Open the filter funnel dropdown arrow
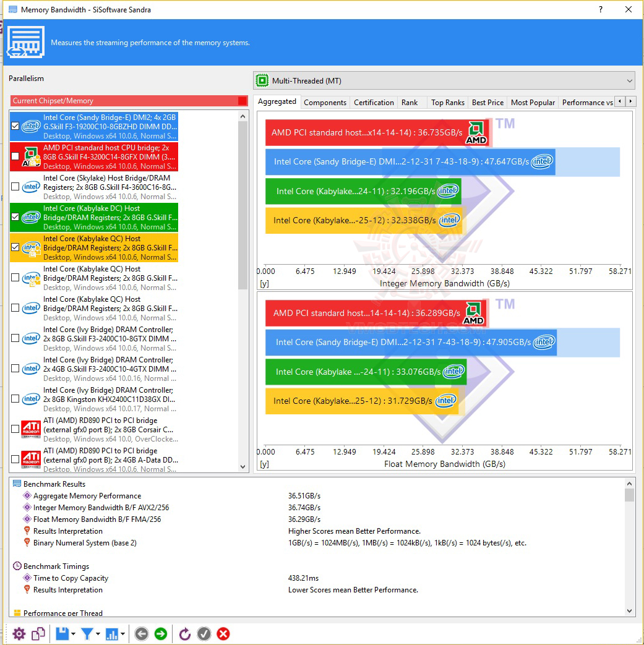Image resolution: width=644 pixels, height=645 pixels. [98, 634]
